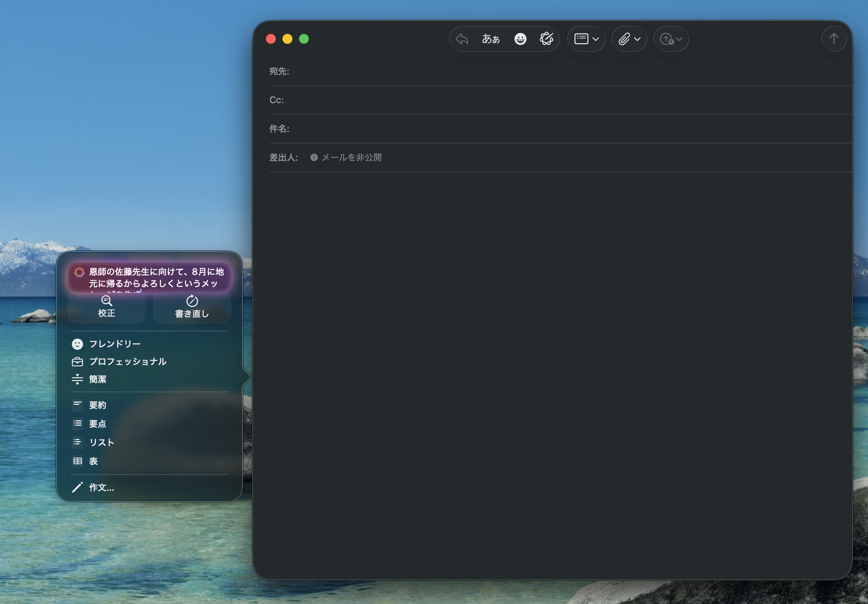Choose 表 table option

tap(149, 461)
